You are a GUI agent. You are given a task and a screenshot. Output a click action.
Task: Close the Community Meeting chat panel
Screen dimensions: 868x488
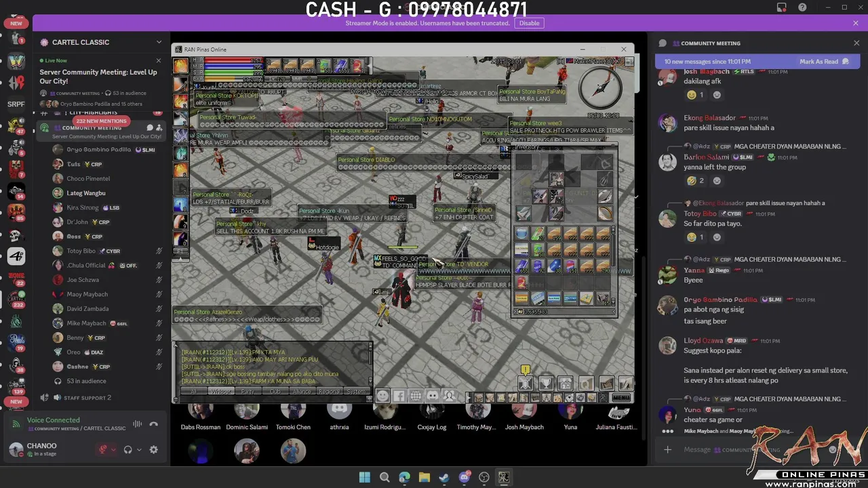point(856,43)
